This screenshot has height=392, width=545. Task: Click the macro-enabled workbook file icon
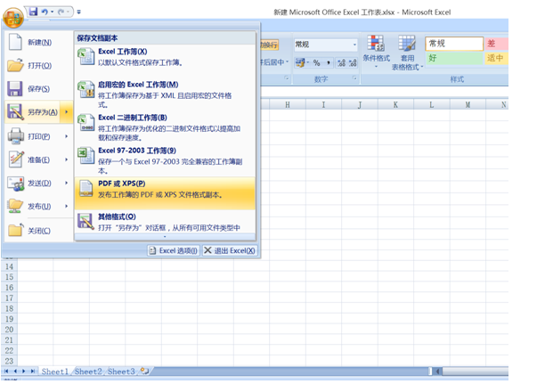[x=85, y=89]
